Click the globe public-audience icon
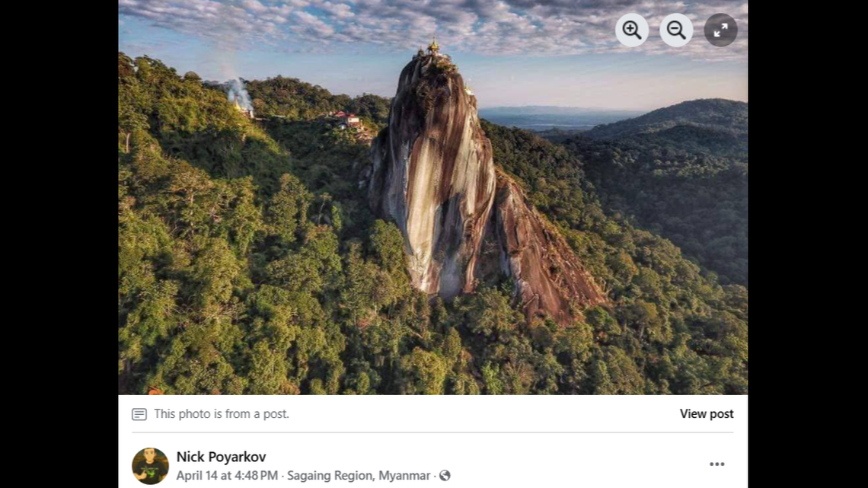The width and height of the screenshot is (868, 488). pos(445,476)
